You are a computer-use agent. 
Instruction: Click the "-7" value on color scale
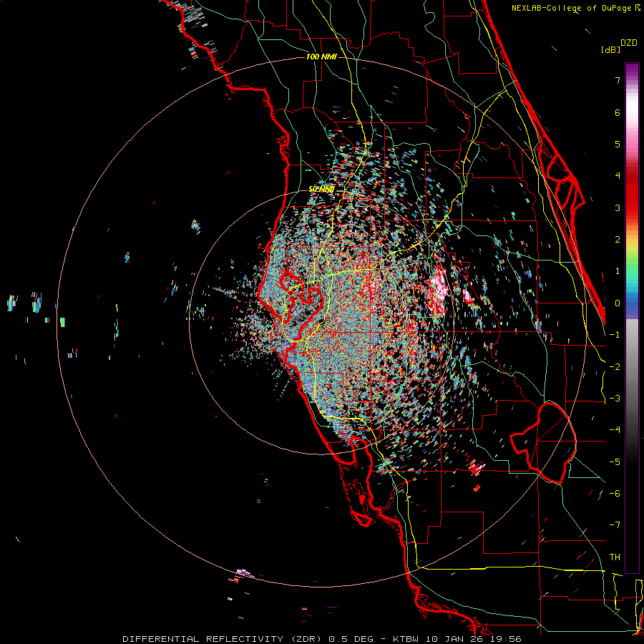(x=615, y=525)
